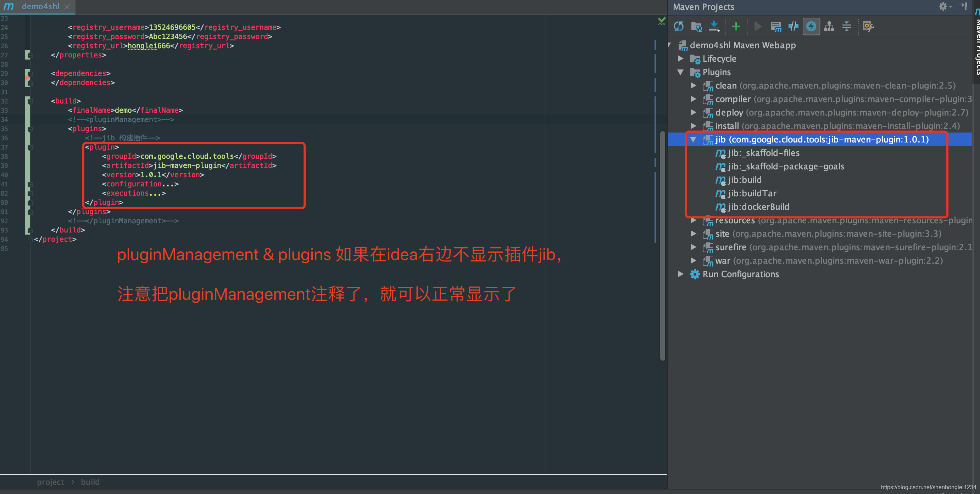Click the green inspection checkmark indicator
The width and height of the screenshot is (980, 494).
pos(662,21)
